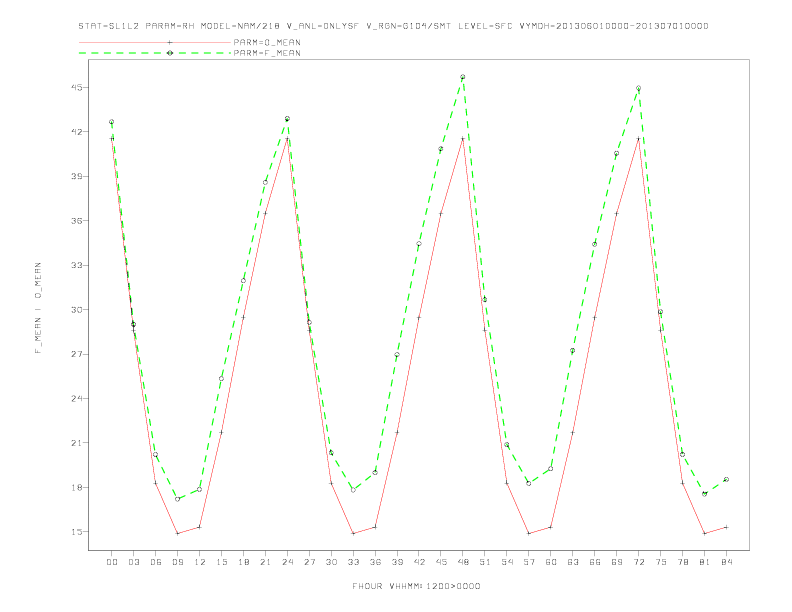792x612 pixels.
Task: Click y-axis tick value 39
Action: [76, 176]
